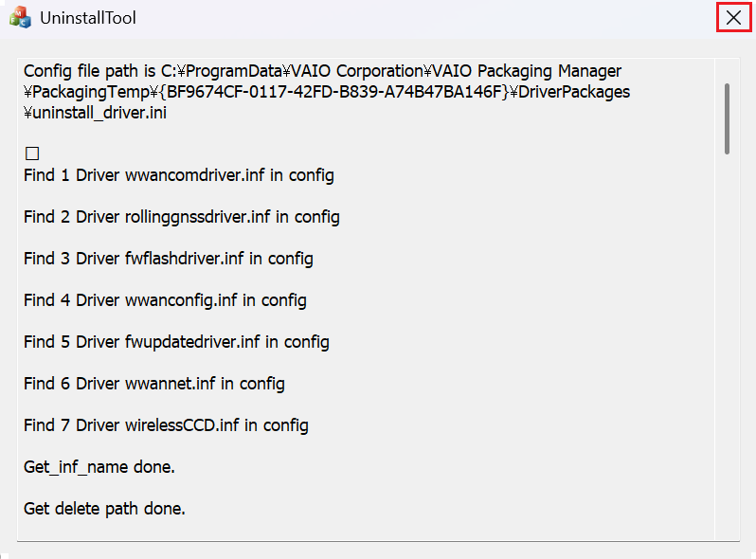Select the fwflashdriver.inf log line

[x=169, y=259]
